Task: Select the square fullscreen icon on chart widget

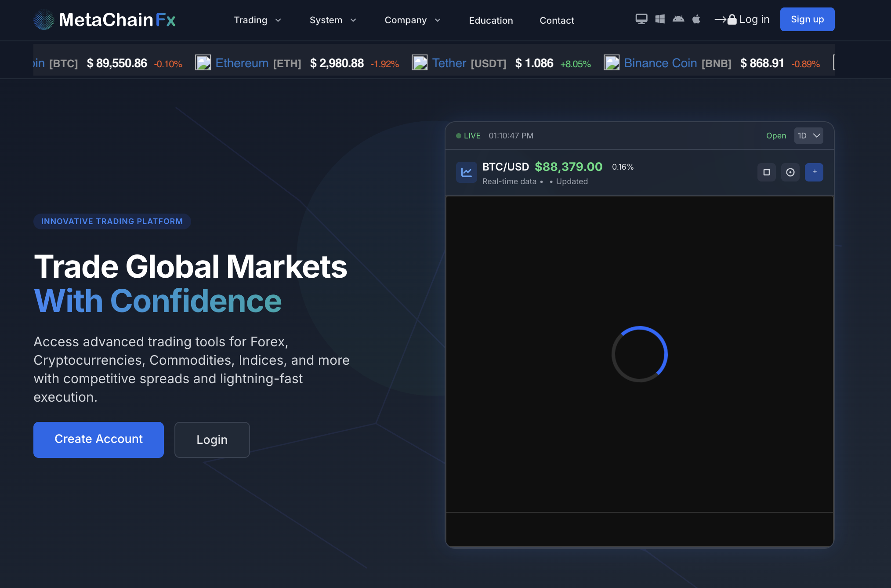Action: (x=767, y=172)
